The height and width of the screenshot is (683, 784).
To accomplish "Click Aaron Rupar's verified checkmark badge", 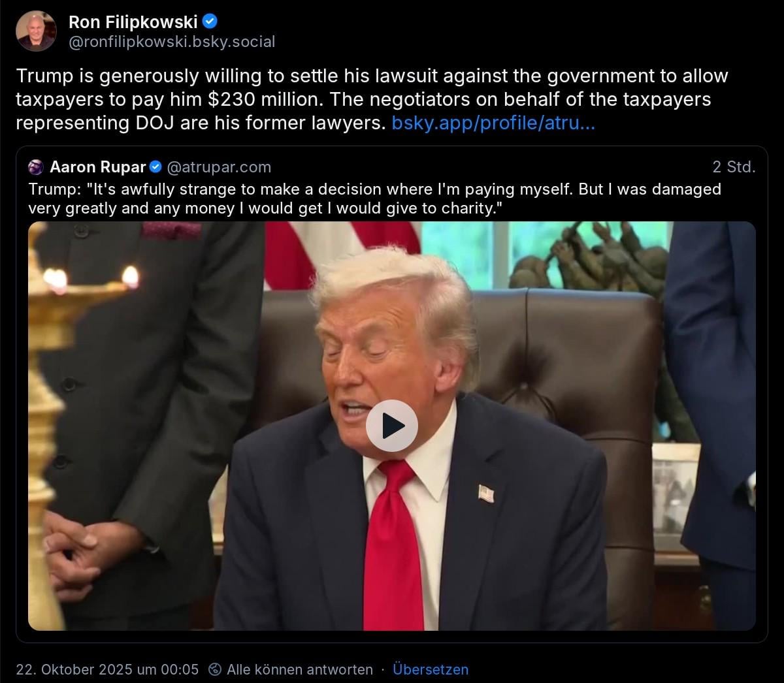I will coord(155,167).
